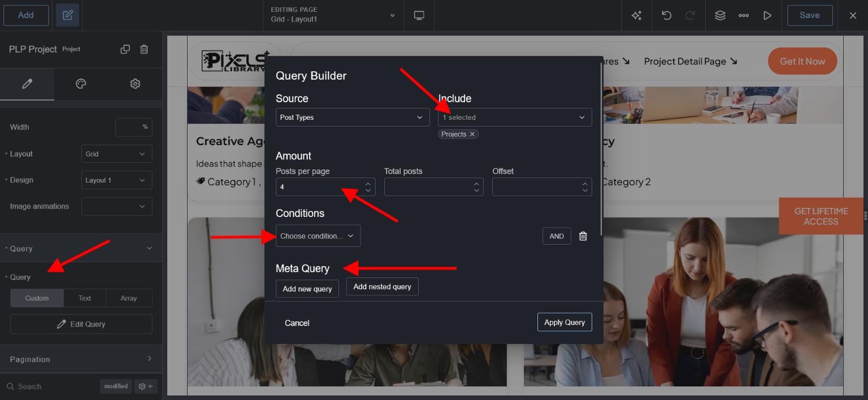Preview the page with play icon
868x400 pixels.
coord(767,15)
